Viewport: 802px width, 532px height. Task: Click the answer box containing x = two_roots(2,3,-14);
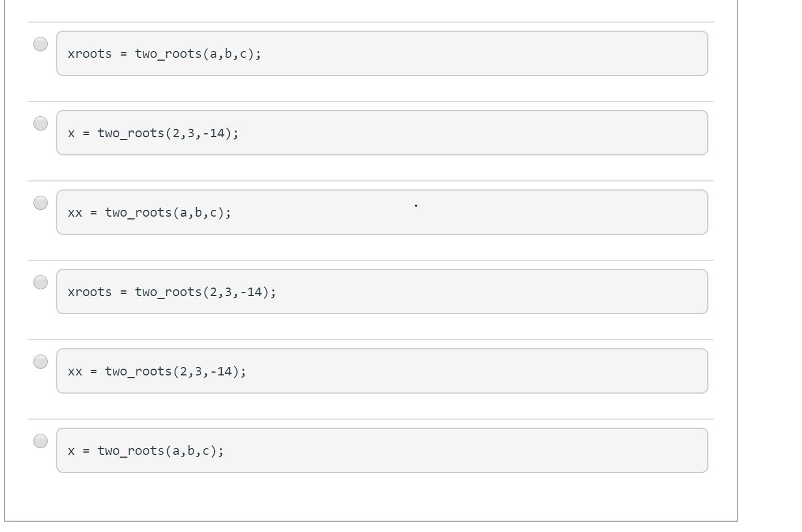coord(381,132)
